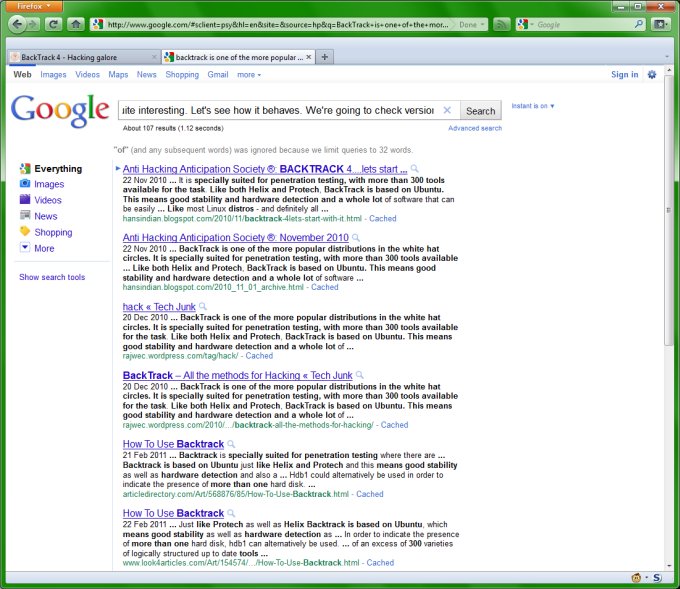Viewport: 680px width, 589px height.
Task: Open the 'Advanced search' link
Action: click(x=475, y=128)
